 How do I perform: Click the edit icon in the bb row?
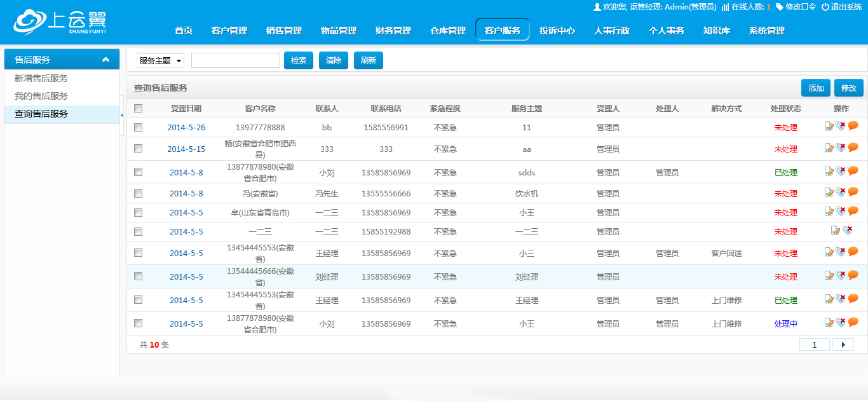click(829, 126)
